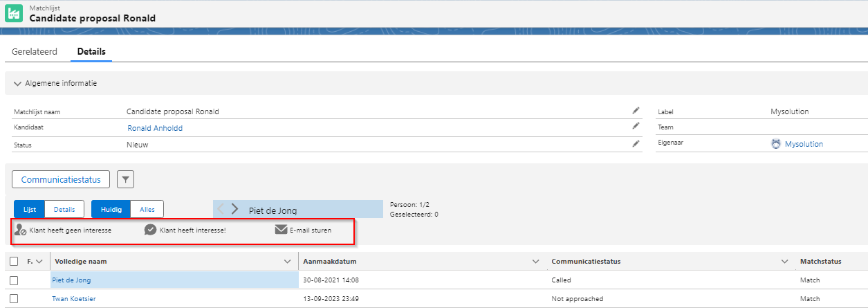Click the Matchlijst app icon in header

coord(14,14)
